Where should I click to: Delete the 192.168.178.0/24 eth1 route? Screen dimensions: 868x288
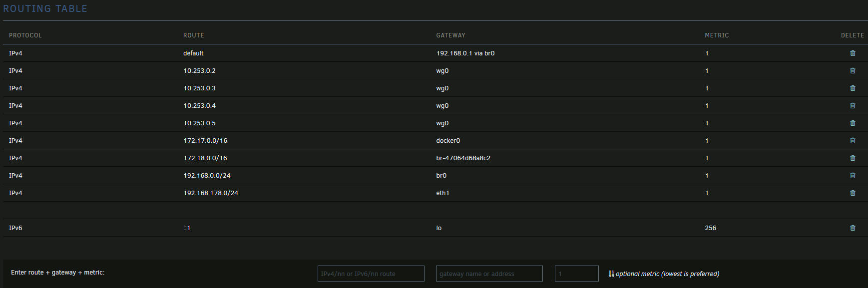[x=853, y=193]
